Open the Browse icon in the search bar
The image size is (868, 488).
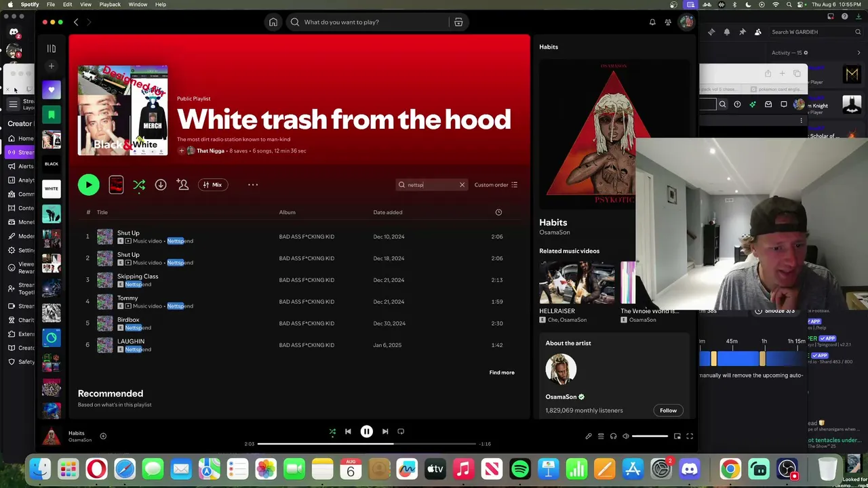[458, 22]
